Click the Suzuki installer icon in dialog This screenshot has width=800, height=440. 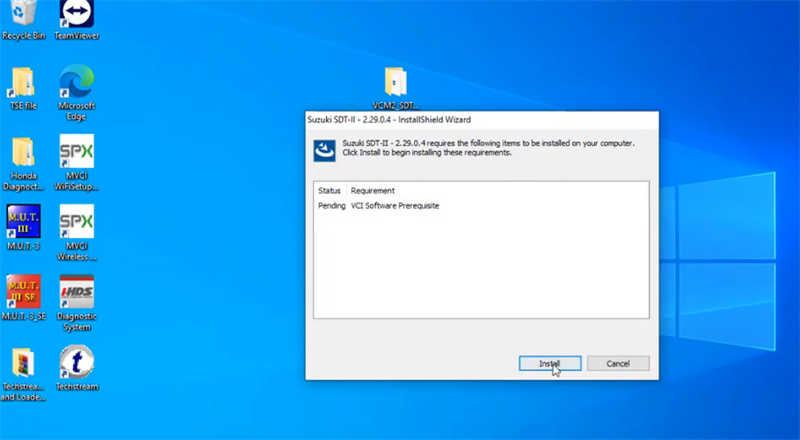(324, 151)
